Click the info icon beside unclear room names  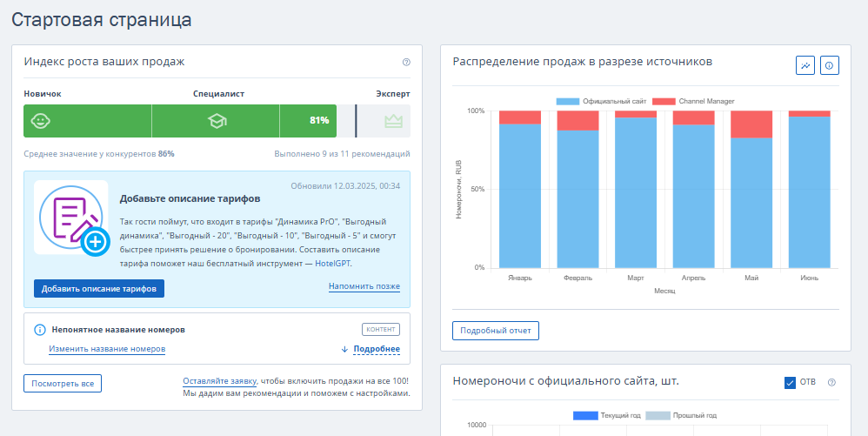tap(40, 330)
